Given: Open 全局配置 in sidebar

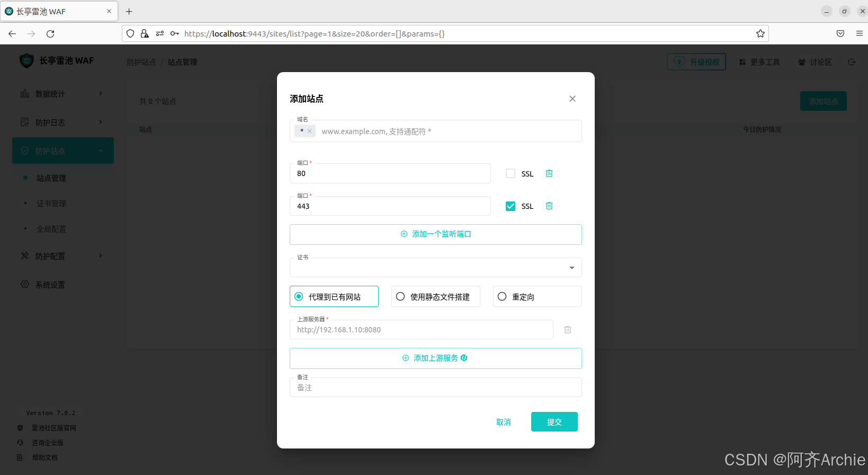Looking at the screenshot, I should pyautogui.click(x=51, y=229).
